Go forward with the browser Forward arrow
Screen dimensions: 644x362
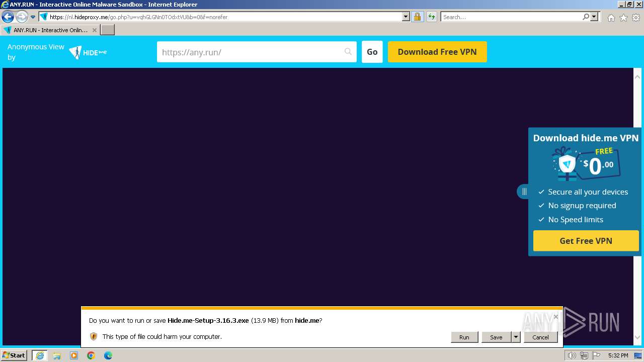coord(21,17)
